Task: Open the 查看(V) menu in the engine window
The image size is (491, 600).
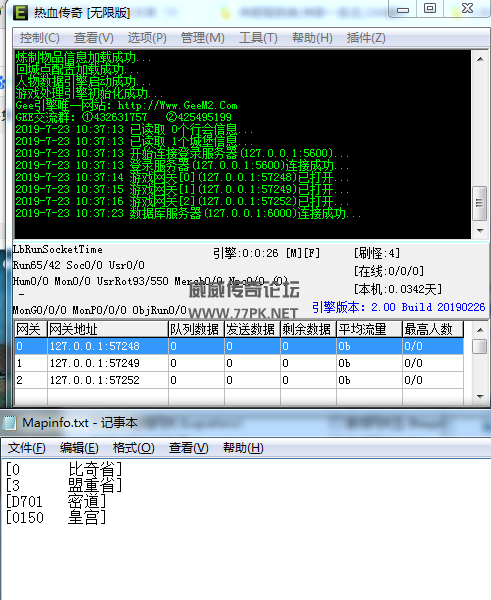Action: (x=94, y=38)
